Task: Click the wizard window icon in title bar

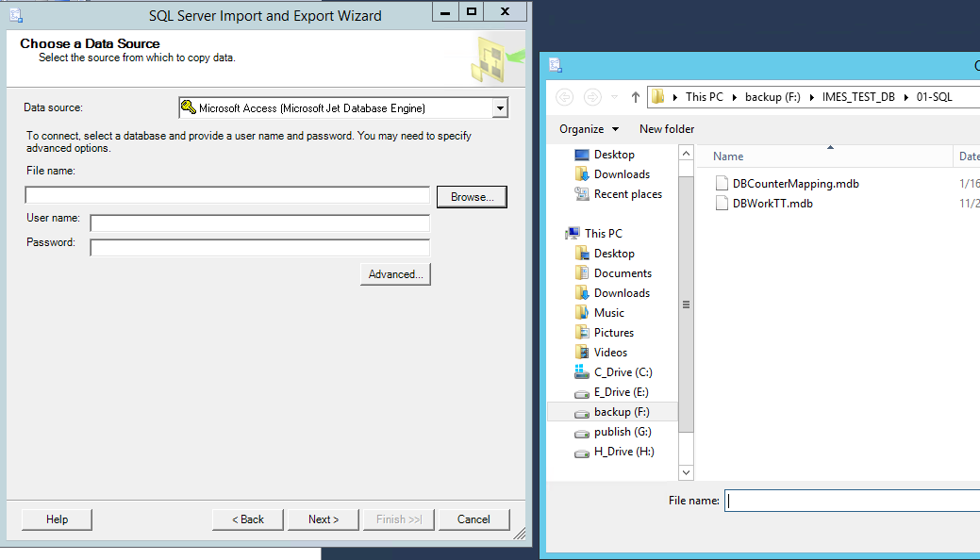Action: [x=16, y=15]
